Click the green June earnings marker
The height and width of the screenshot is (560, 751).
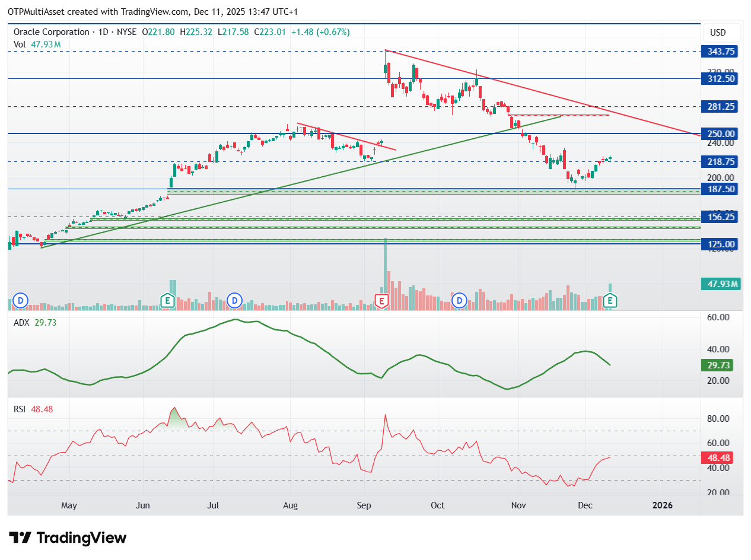(x=167, y=301)
